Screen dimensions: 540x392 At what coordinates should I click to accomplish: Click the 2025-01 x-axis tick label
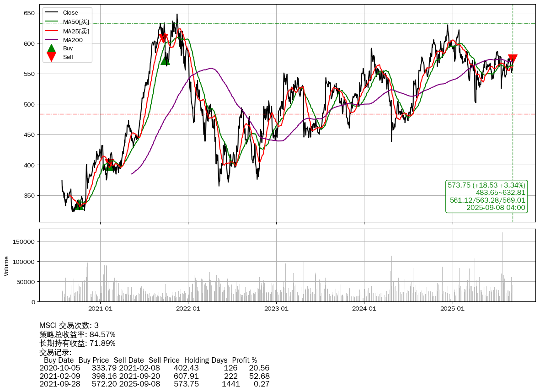click(452, 309)
